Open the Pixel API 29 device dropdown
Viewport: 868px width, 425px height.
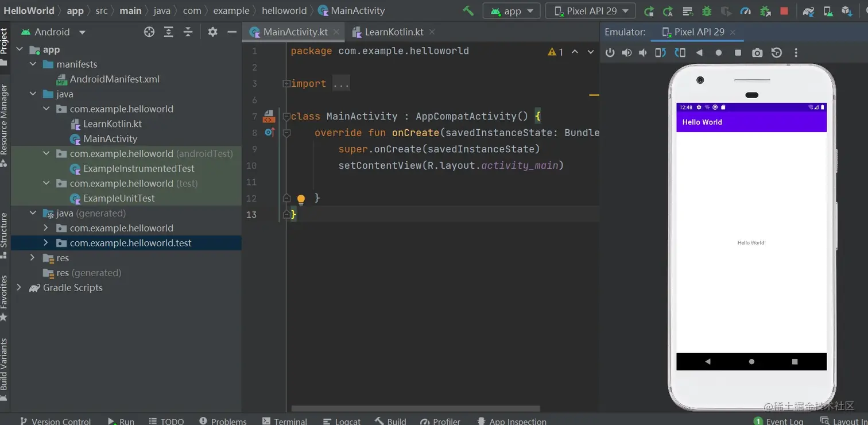click(590, 10)
